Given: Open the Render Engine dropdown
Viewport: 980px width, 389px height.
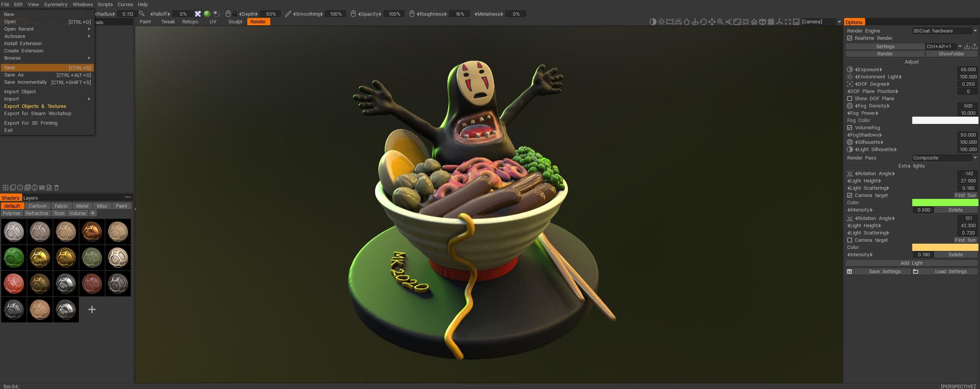Looking at the screenshot, I should tap(945, 31).
